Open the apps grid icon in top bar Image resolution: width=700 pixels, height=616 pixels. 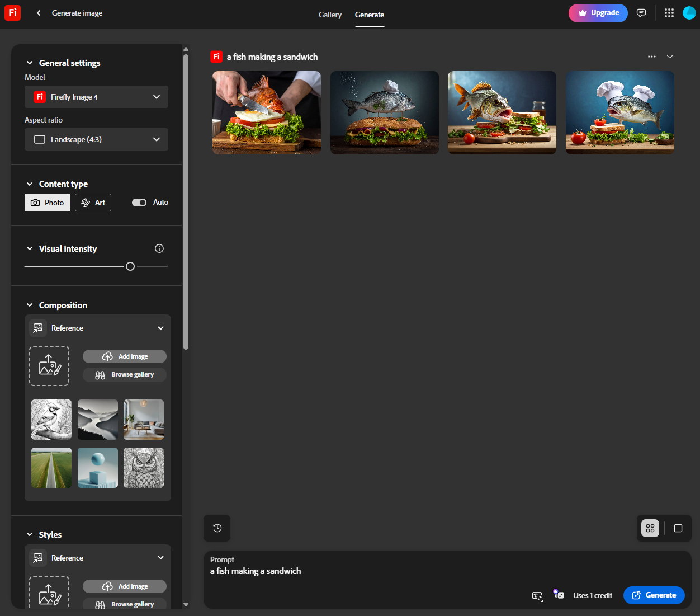669,13
